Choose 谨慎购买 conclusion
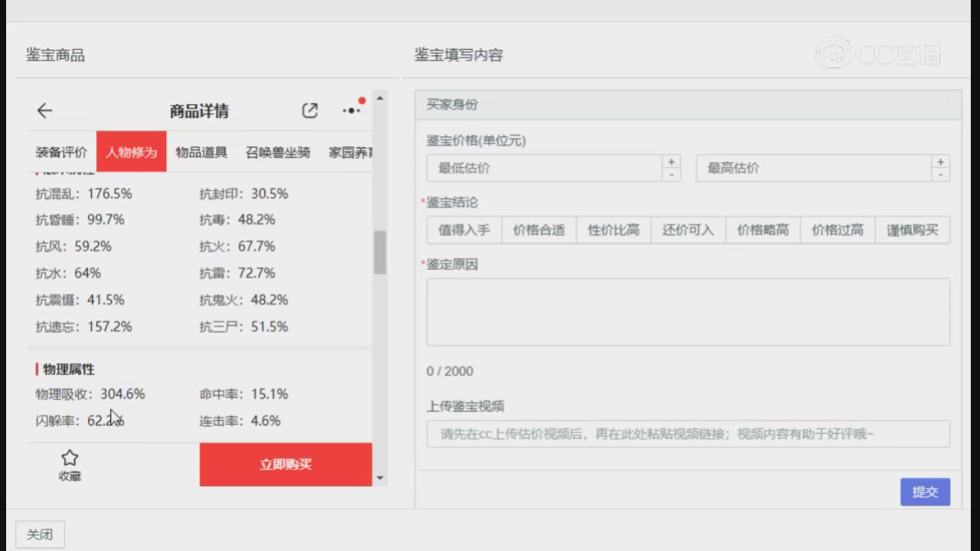The image size is (980, 551). 913,230
